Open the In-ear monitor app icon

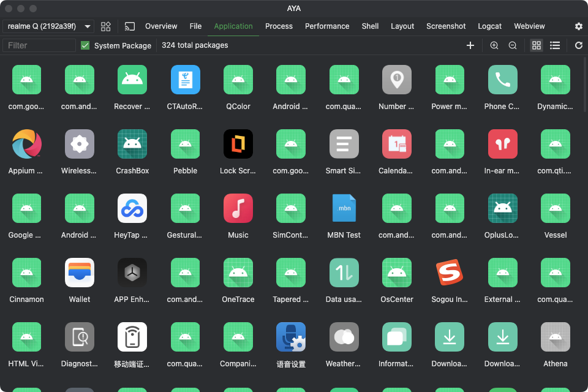point(502,144)
